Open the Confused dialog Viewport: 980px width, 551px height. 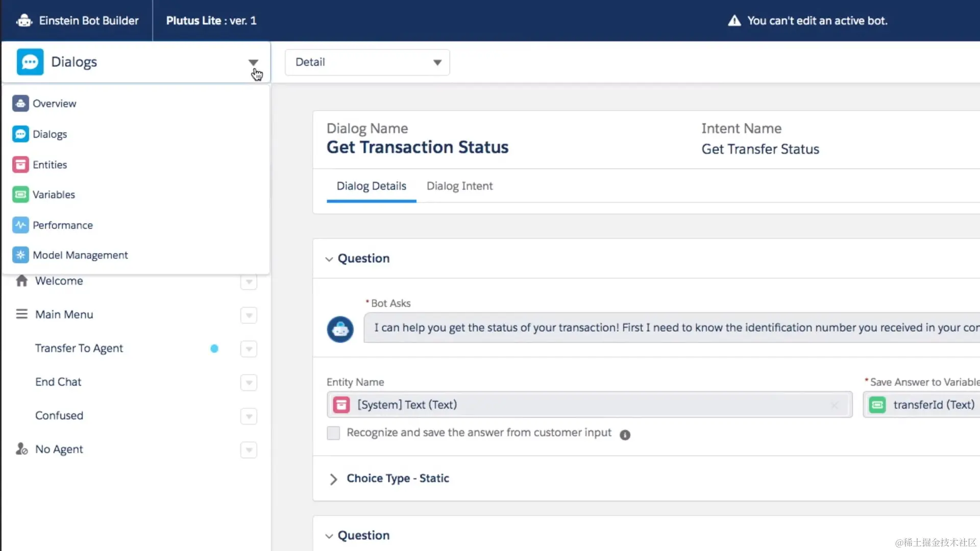(x=59, y=416)
